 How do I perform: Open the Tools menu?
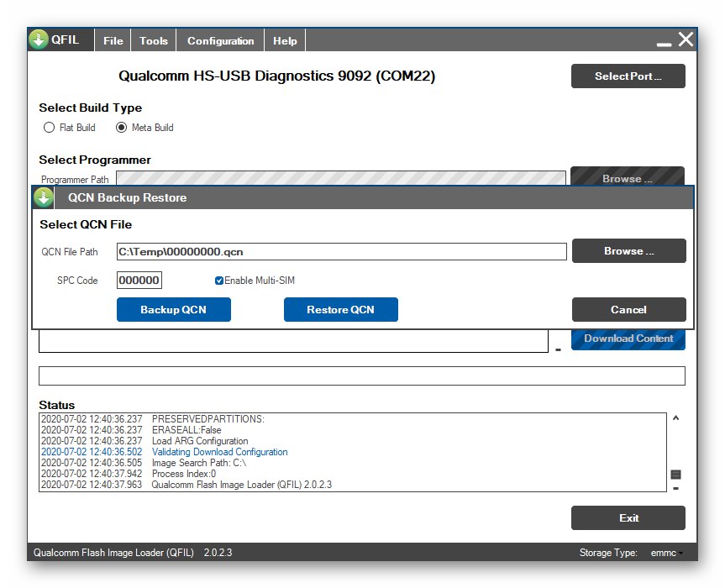click(154, 40)
